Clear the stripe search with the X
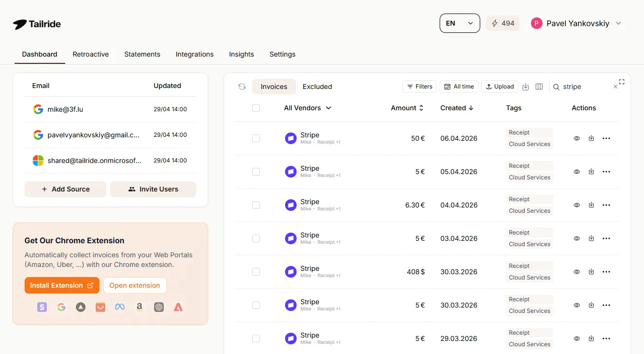The height and width of the screenshot is (354, 644). coord(615,87)
